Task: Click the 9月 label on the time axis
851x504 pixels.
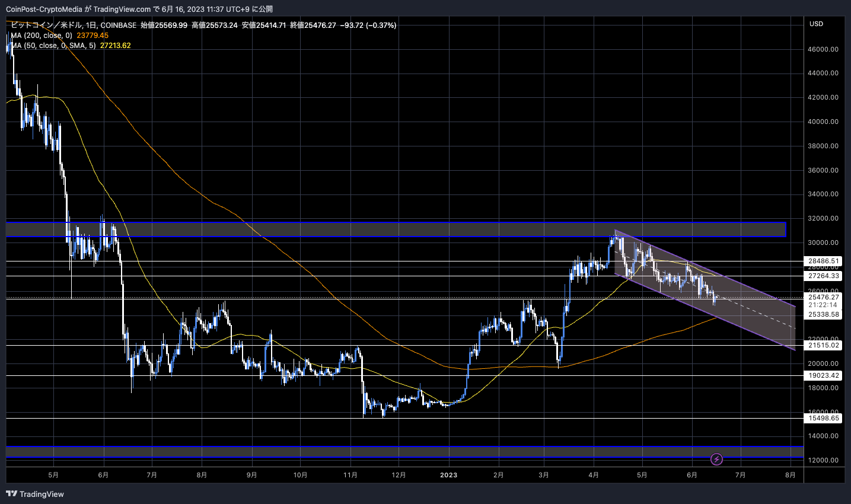Action: [251, 475]
